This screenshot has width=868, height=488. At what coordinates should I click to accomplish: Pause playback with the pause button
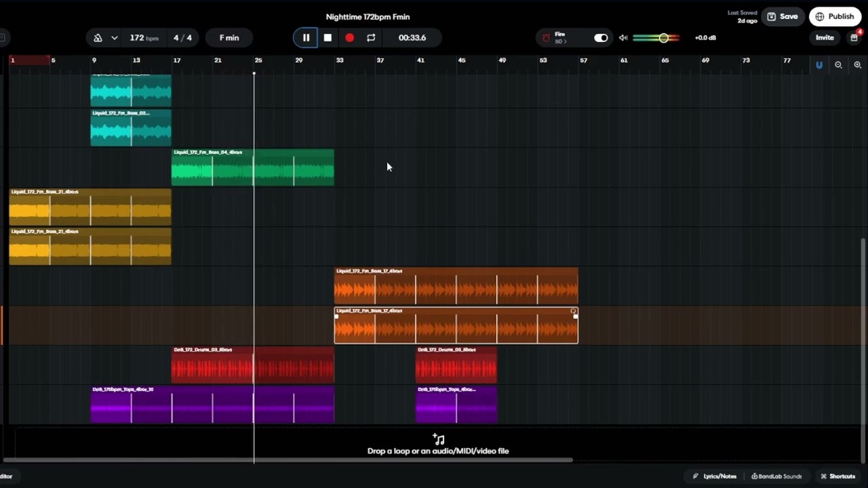tap(306, 38)
